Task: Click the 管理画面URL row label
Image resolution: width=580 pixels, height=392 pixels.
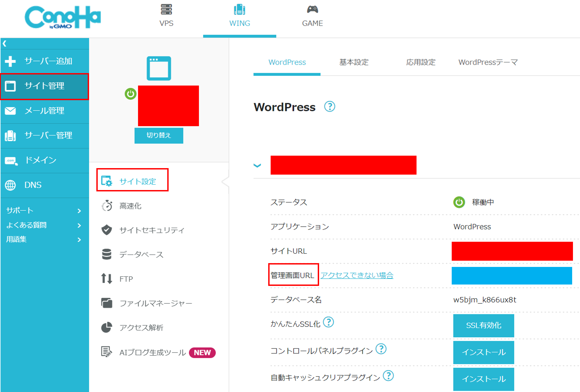Action: pos(292,275)
